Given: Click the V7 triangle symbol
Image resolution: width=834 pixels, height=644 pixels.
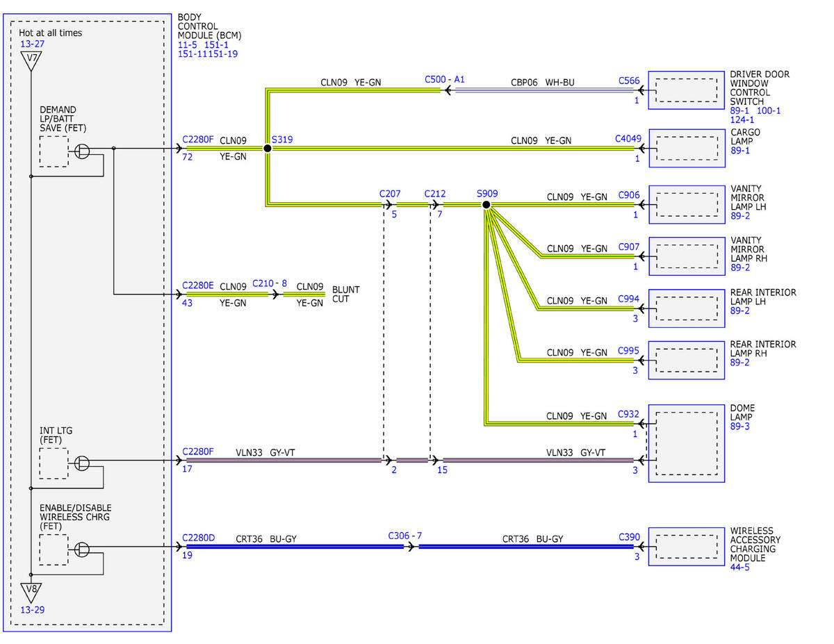Looking at the screenshot, I should pyautogui.click(x=31, y=61).
